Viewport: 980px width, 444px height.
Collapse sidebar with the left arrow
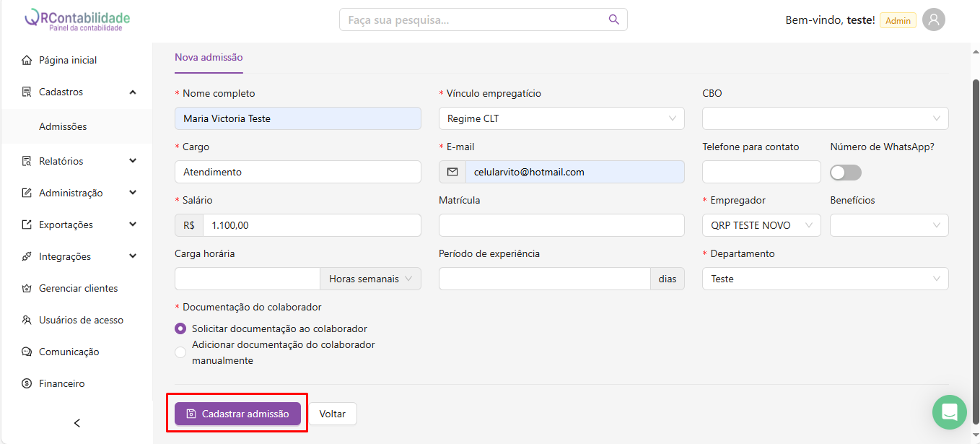pyautogui.click(x=77, y=423)
